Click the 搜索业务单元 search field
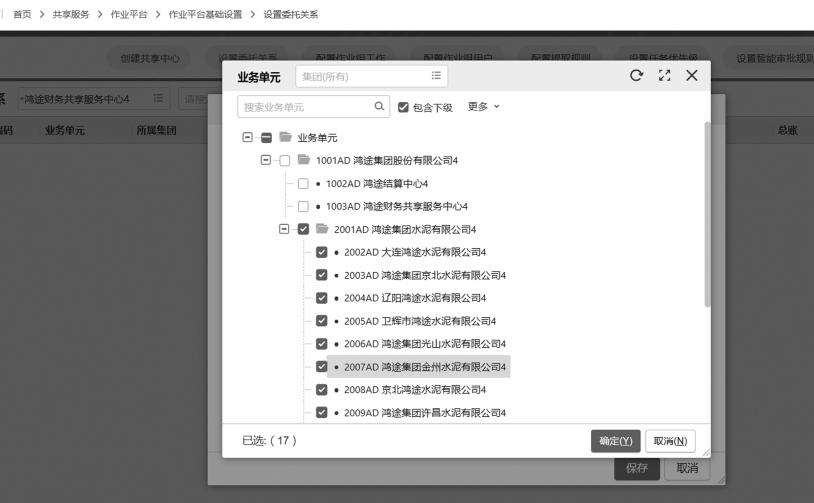The width and height of the screenshot is (814, 503). pos(305,107)
